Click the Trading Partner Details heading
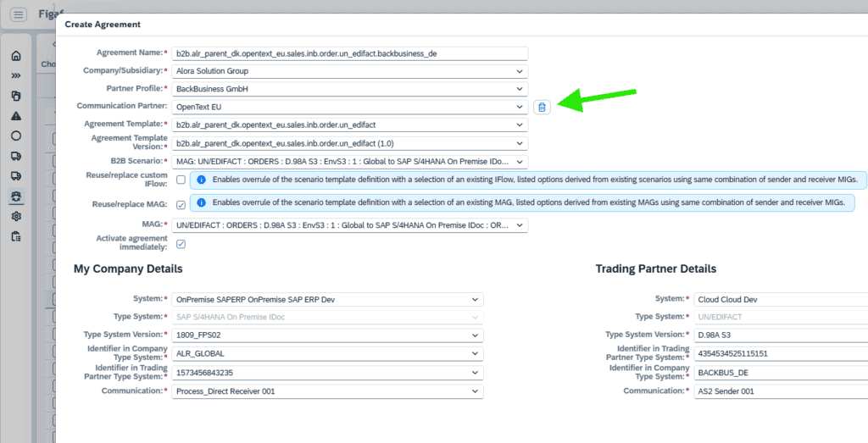Viewport: 868px width, 443px height. (x=656, y=269)
